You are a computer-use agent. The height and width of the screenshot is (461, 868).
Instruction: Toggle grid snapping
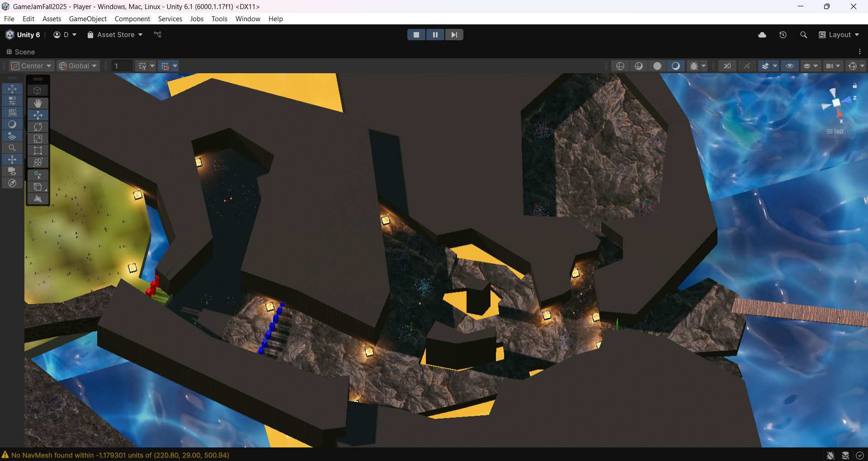(165, 66)
